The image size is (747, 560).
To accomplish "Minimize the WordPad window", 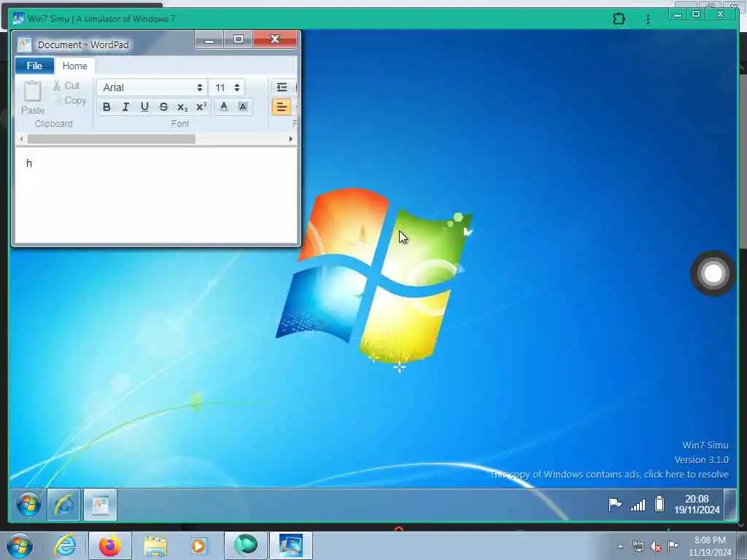I will click(209, 39).
